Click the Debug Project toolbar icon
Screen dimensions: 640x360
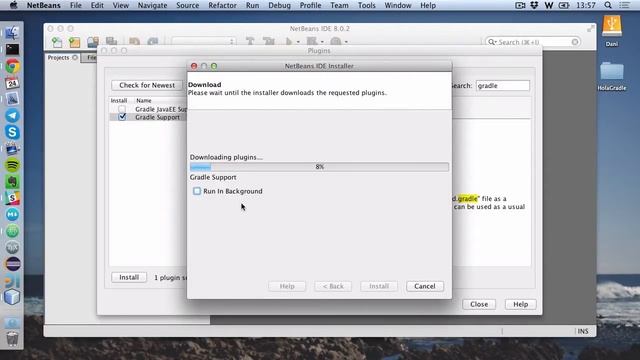[x=312, y=42]
